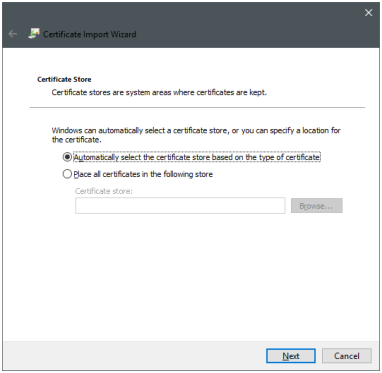
Task: Click the horizontal divider under the header
Action: click(197, 107)
